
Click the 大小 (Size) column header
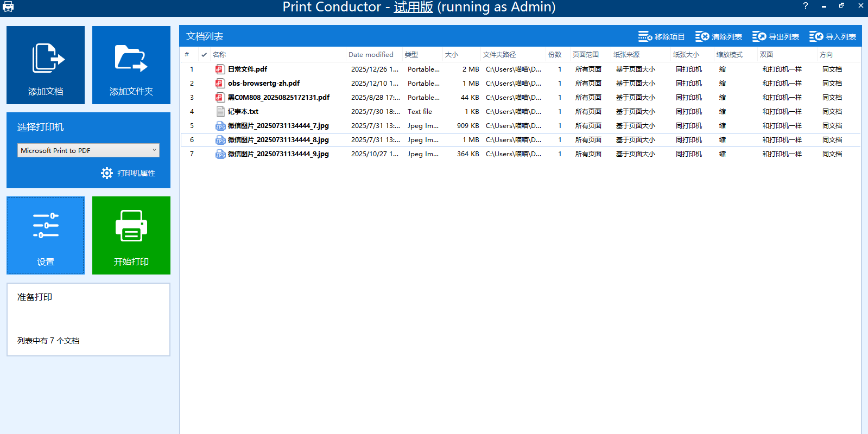(451, 55)
